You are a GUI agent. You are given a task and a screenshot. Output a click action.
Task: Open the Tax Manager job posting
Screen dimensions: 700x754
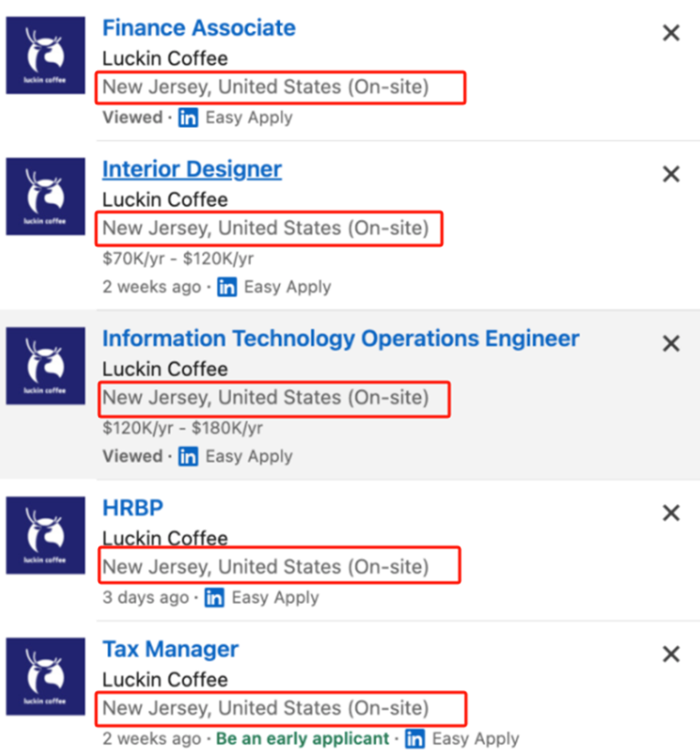pos(171,649)
